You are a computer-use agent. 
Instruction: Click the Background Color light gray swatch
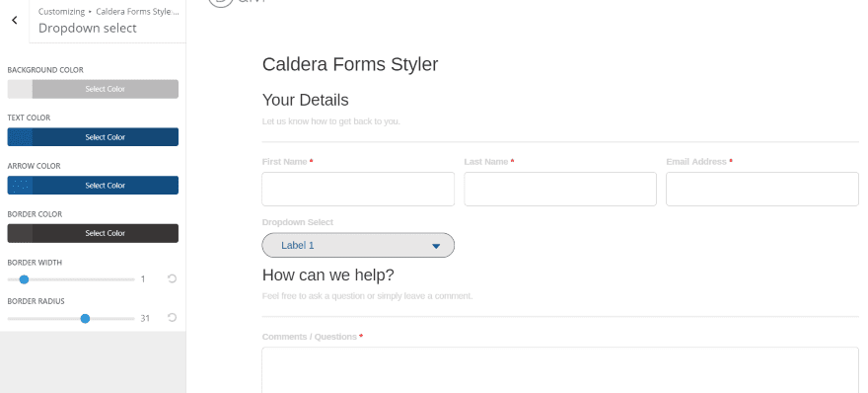tap(20, 89)
